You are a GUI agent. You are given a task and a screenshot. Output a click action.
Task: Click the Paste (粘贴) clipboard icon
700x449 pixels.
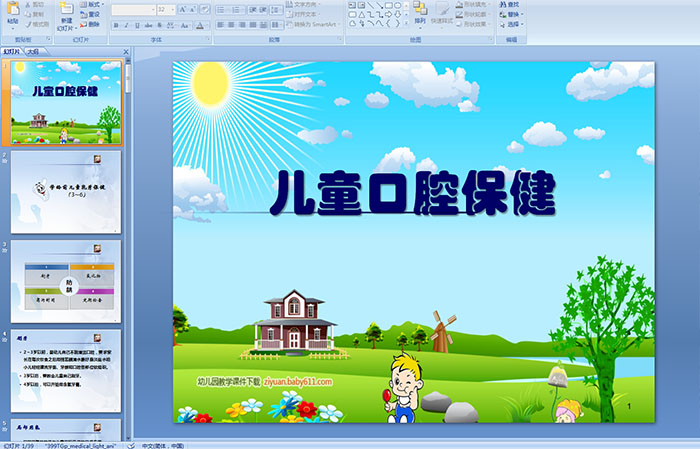click(x=13, y=10)
